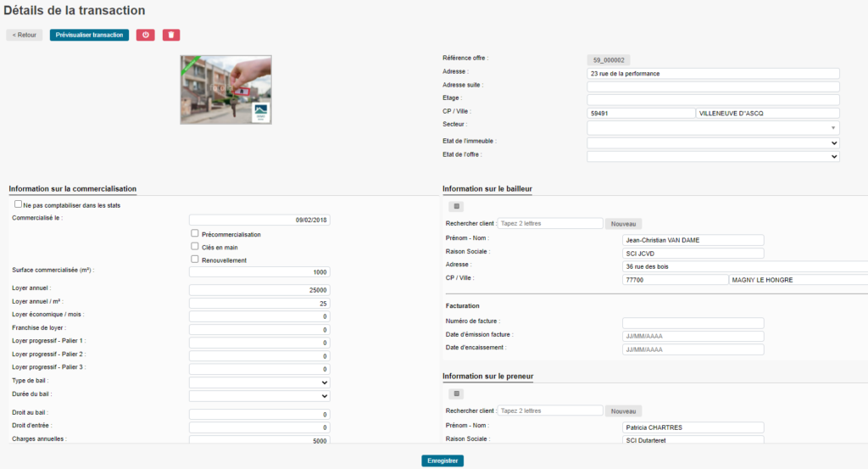Click Nouveau button in bailleur section

pyautogui.click(x=623, y=224)
